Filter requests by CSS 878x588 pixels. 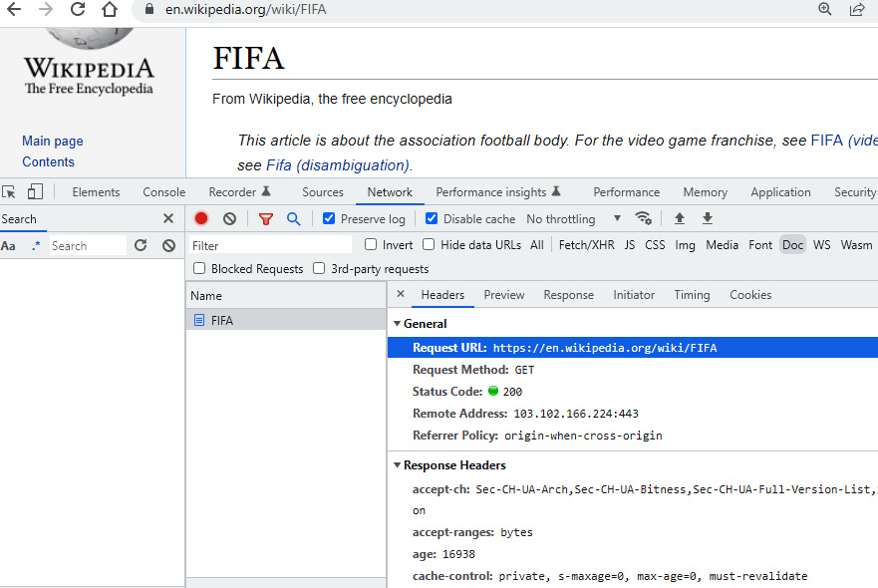655,245
